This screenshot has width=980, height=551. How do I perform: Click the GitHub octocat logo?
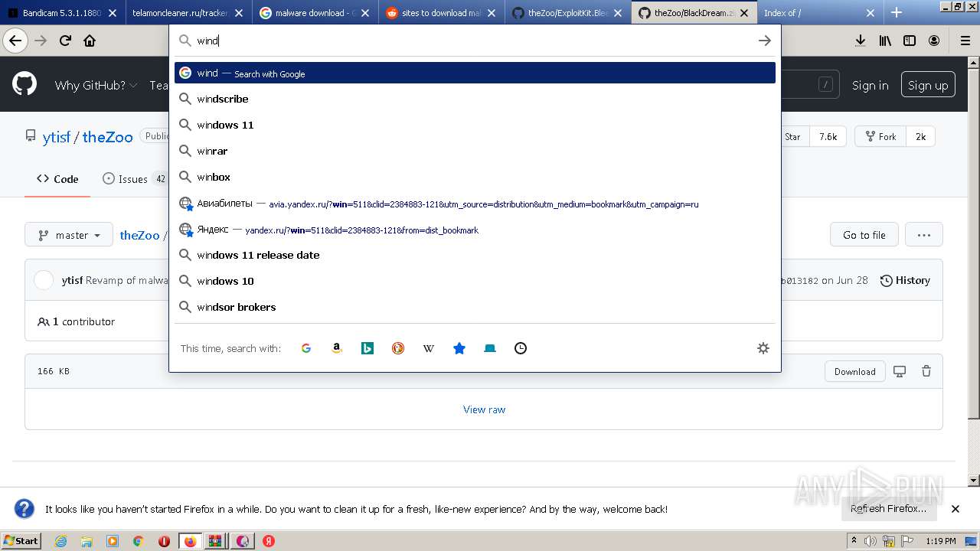point(24,84)
